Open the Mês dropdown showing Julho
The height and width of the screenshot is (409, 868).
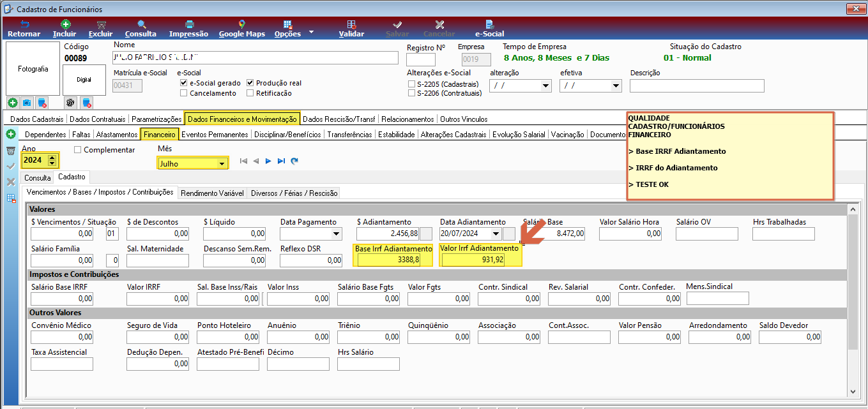pos(222,164)
